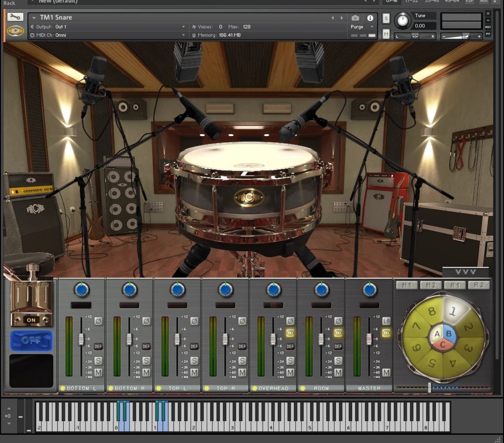Screen dimensions: 504x443
Task: Open the snapshot camera view
Action: pos(355,18)
